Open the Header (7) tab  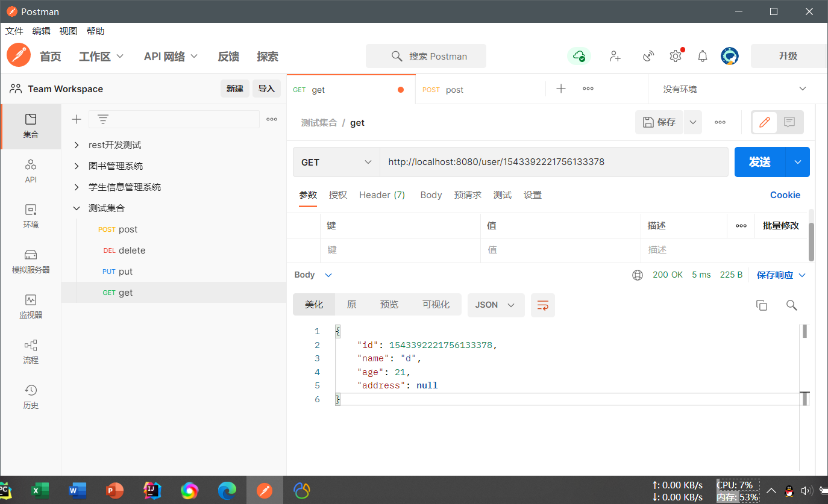tap(382, 195)
